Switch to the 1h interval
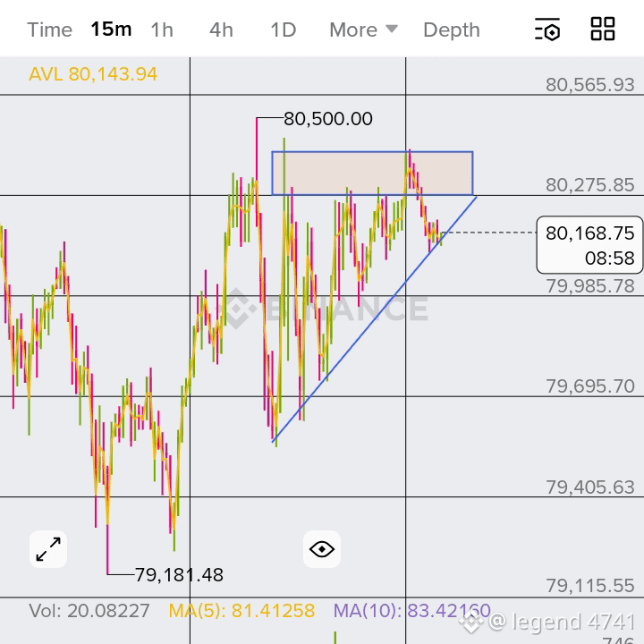Image resolution: width=644 pixels, height=644 pixels. pos(162,30)
